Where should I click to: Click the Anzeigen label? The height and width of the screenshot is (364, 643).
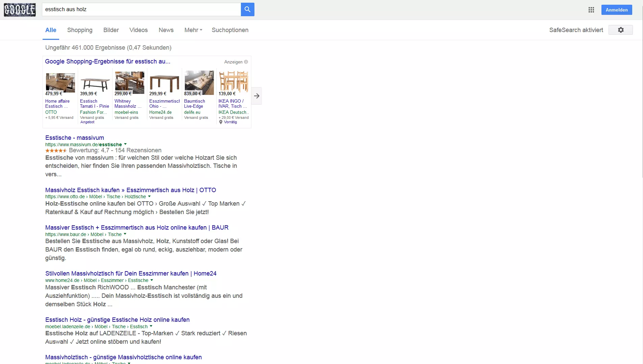233,62
